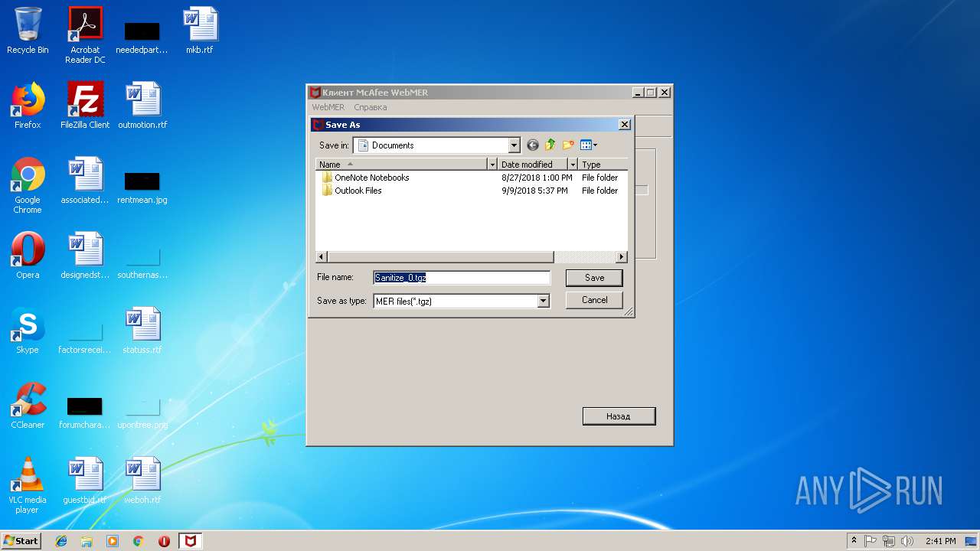Image resolution: width=980 pixels, height=551 pixels.
Task: Click the Cancel button
Action: tap(594, 300)
